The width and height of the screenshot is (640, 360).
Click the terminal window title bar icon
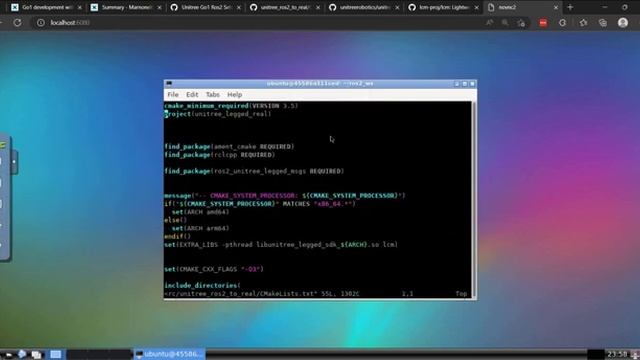point(169,84)
